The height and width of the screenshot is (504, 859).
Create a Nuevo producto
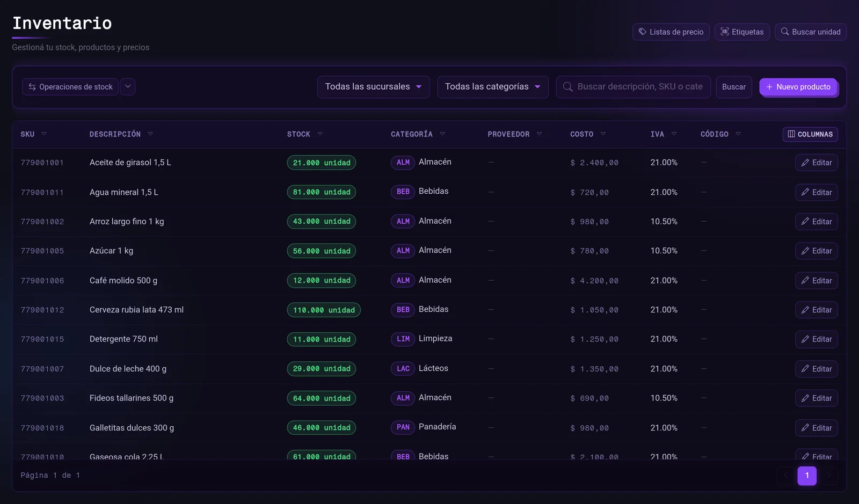pyautogui.click(x=798, y=86)
